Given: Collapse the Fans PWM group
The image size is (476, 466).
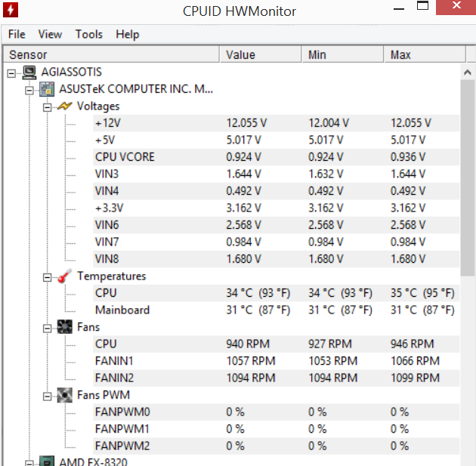Looking at the screenshot, I should [x=47, y=397].
